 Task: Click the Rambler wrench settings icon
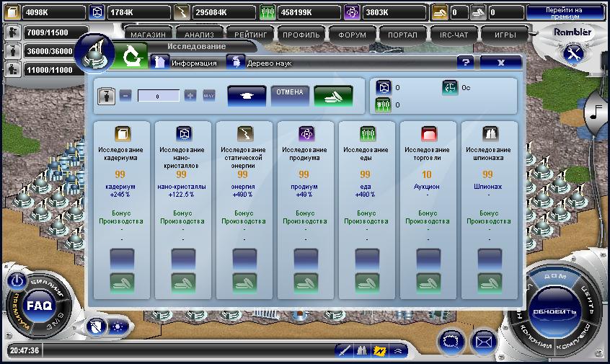pos(573,54)
